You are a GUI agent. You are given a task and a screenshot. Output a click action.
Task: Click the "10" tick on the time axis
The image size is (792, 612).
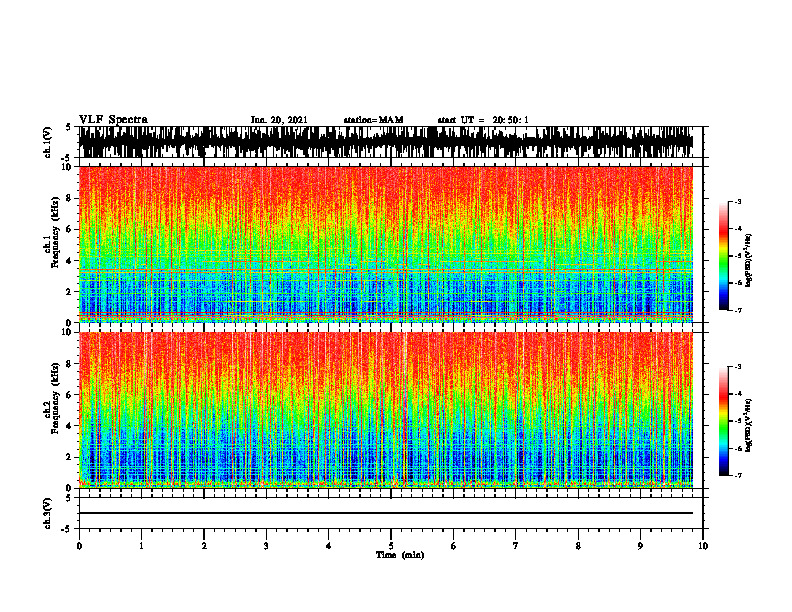(x=703, y=546)
